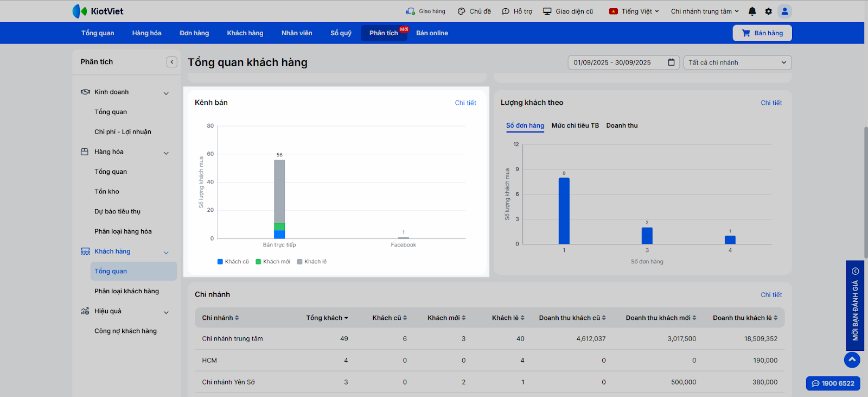The image size is (868, 397).
Task: Toggle Khách cũ legend in chart
Action: click(x=233, y=262)
